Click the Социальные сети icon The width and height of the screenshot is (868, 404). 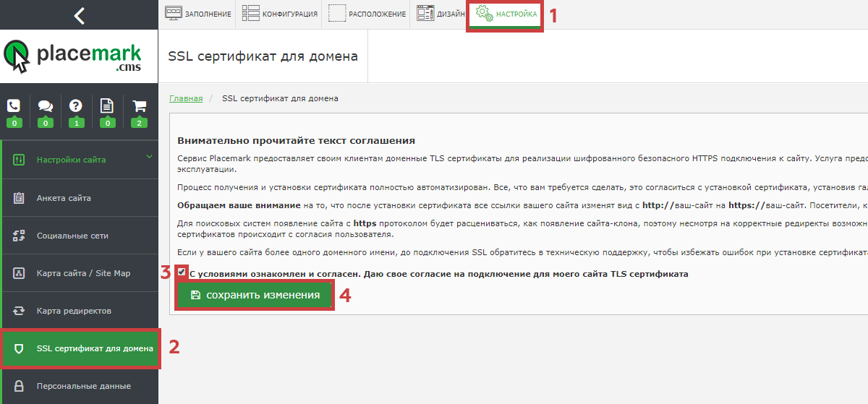[20, 236]
